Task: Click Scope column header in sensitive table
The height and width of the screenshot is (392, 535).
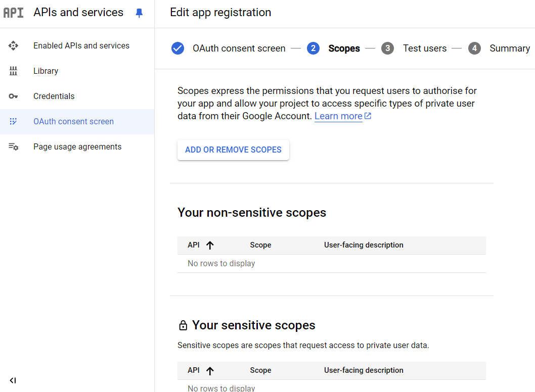Action: [261, 370]
